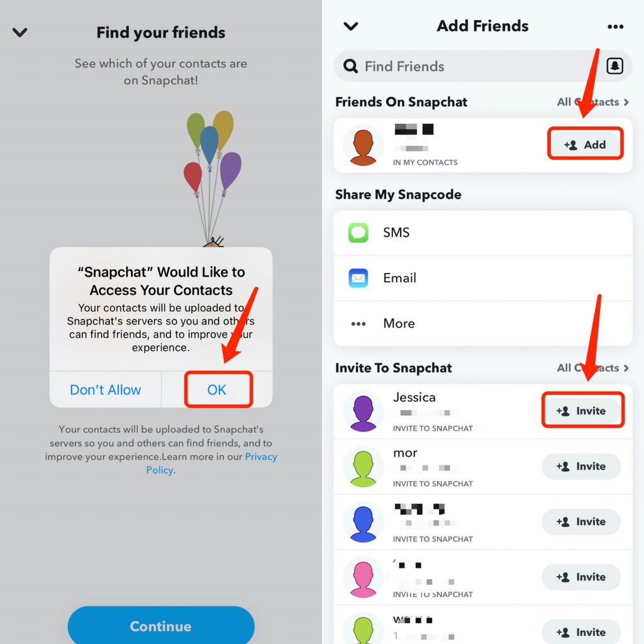Tap the blue Continue button

[x=161, y=625]
